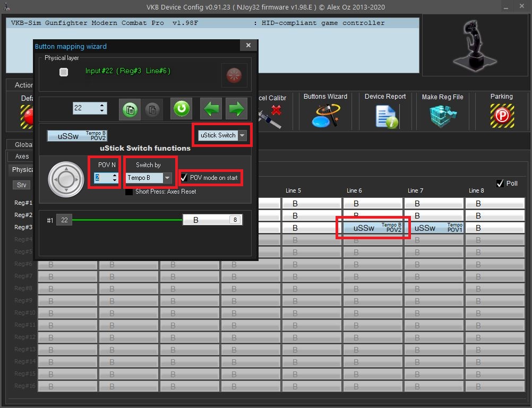Select the Physical tab

pyautogui.click(x=22, y=170)
